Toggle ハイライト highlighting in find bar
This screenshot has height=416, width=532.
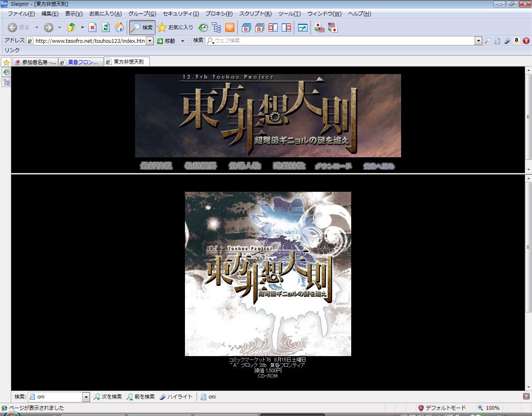coord(176,397)
